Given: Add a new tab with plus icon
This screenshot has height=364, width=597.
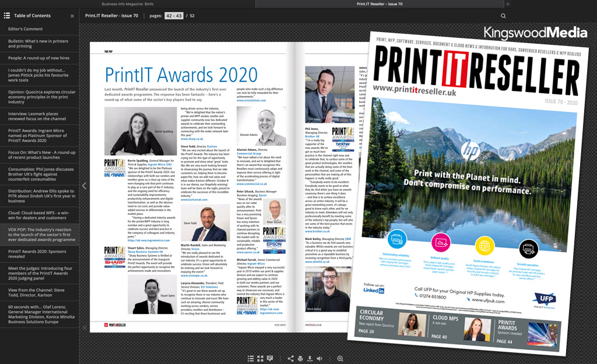Looking at the screenshot, I should click(x=508, y=4).
